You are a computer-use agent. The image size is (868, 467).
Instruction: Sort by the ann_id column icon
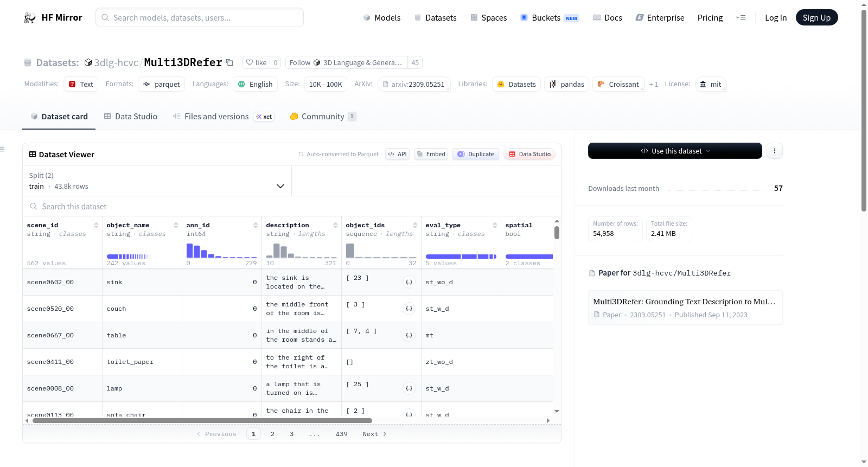click(x=256, y=225)
